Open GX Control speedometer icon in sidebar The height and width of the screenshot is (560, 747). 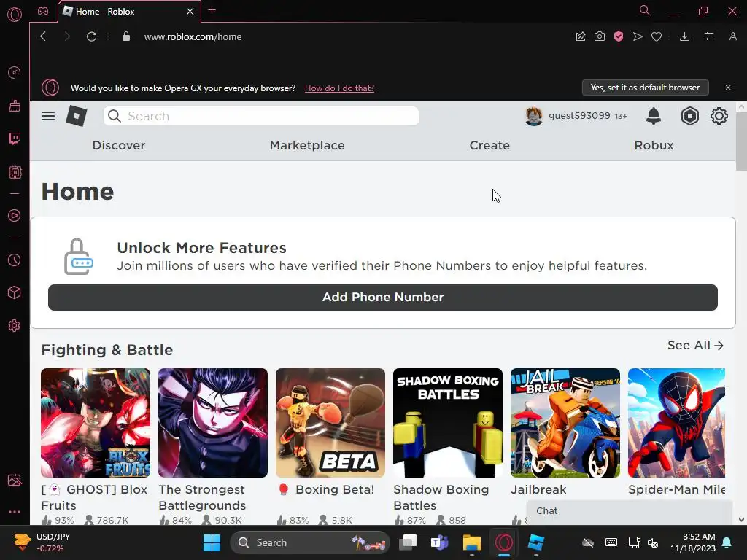[15, 72]
